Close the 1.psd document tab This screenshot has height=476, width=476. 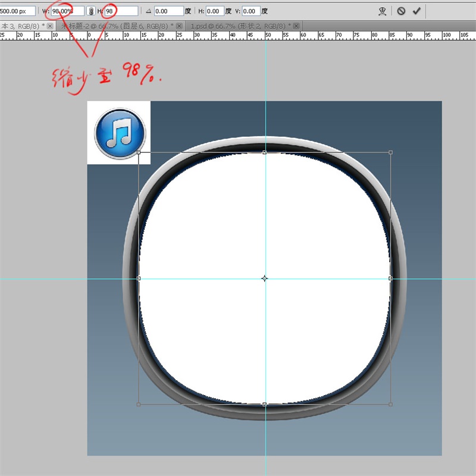point(296,26)
